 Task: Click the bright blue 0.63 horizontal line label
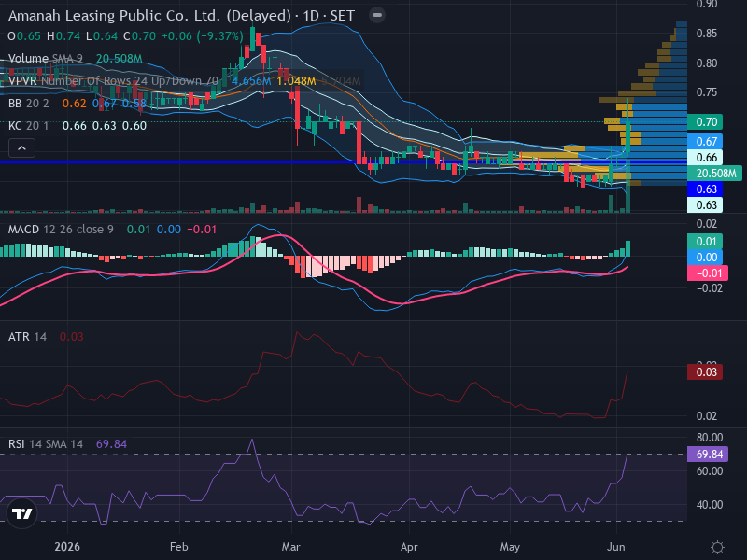[x=705, y=189]
